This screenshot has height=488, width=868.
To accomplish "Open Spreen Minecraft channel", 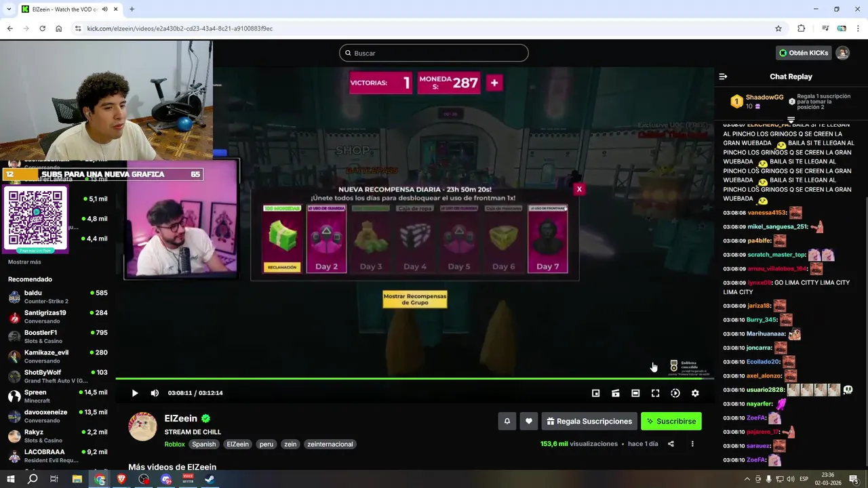I will click(58, 396).
